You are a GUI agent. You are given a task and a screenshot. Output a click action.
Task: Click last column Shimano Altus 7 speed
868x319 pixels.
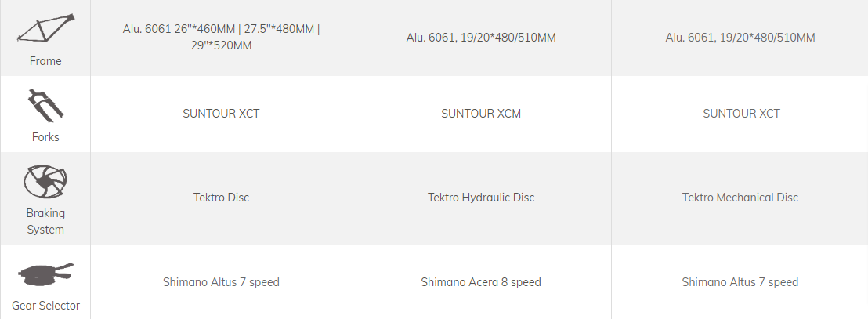pyautogui.click(x=740, y=282)
